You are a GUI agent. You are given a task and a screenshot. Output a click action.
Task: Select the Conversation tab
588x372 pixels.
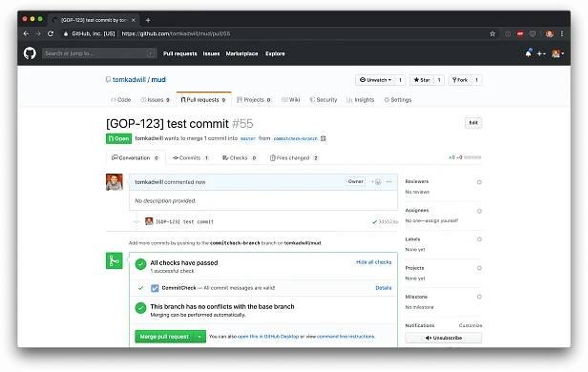tap(136, 157)
